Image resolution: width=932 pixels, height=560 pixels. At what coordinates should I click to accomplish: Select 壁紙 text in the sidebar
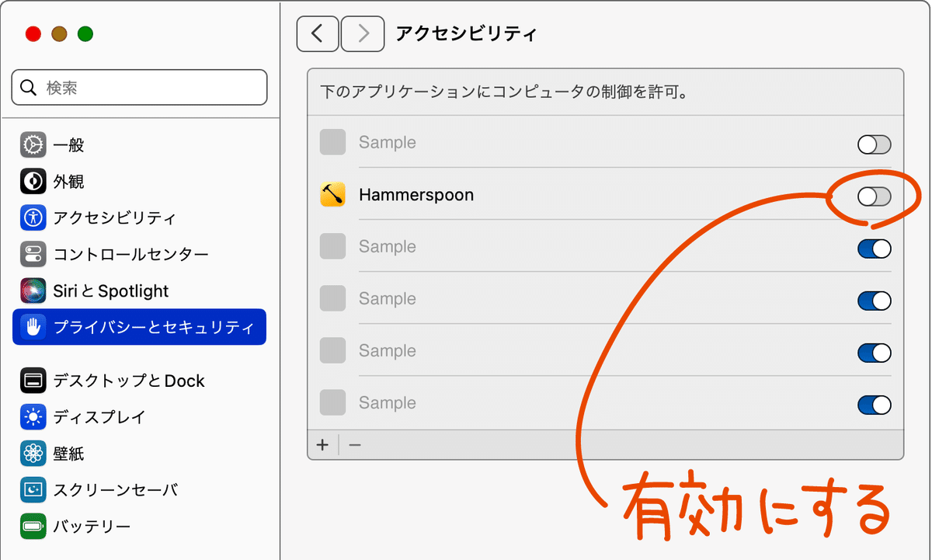click(x=68, y=454)
